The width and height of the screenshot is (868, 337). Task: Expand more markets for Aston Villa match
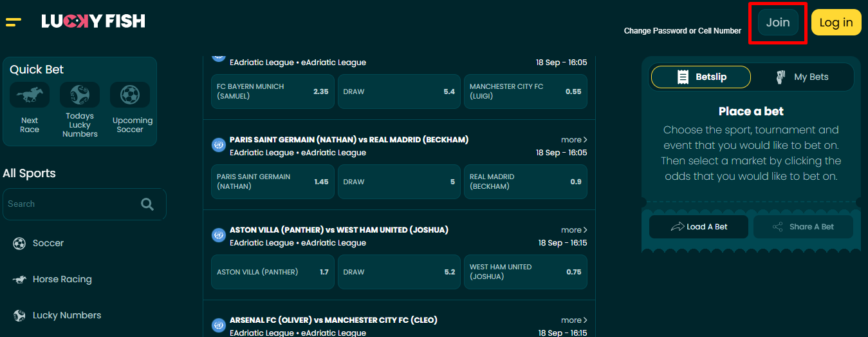(573, 230)
